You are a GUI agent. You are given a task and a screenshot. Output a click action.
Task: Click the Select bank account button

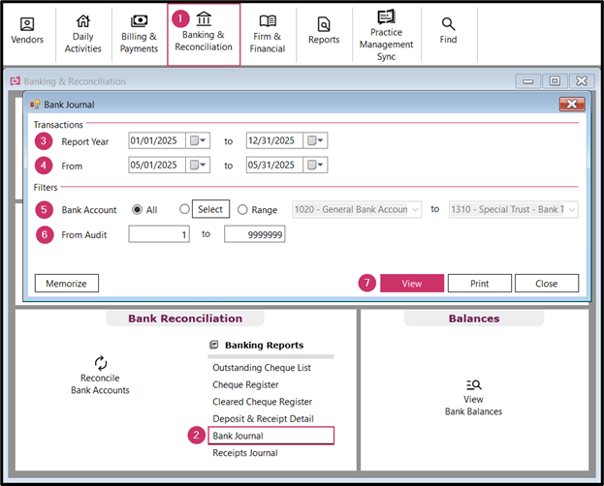[x=211, y=209]
